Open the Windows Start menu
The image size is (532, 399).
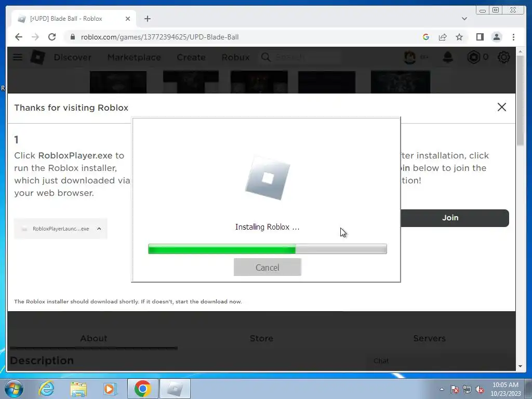pos(14,389)
